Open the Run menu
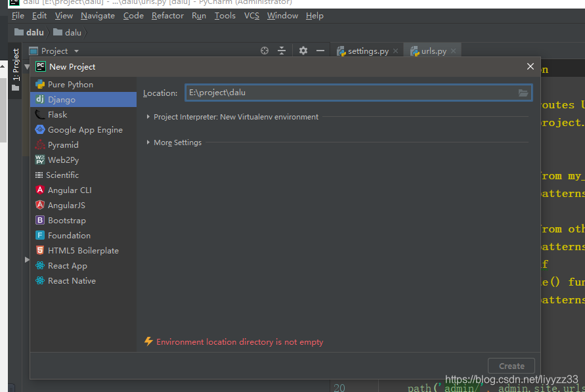This screenshot has width=585, height=392. click(x=199, y=16)
